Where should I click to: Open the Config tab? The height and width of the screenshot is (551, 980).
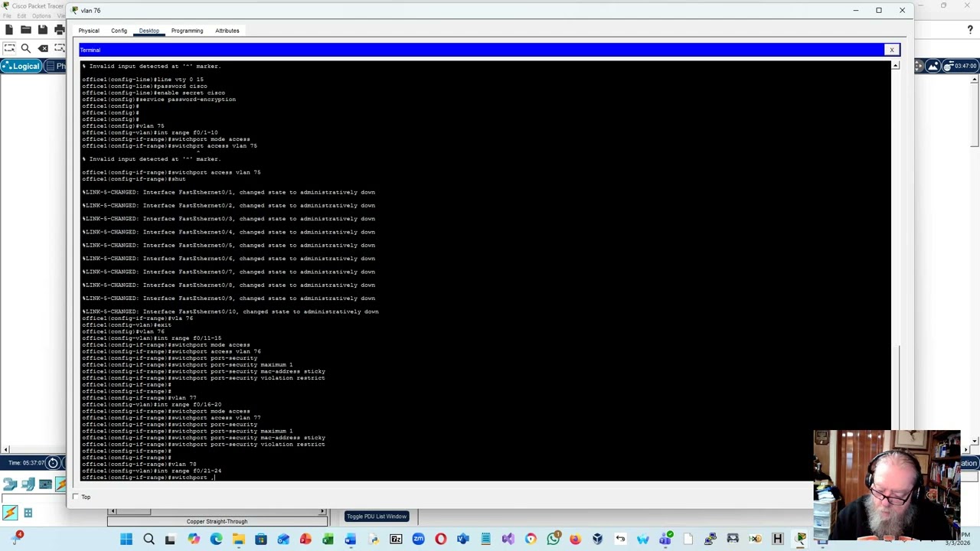pos(119,31)
